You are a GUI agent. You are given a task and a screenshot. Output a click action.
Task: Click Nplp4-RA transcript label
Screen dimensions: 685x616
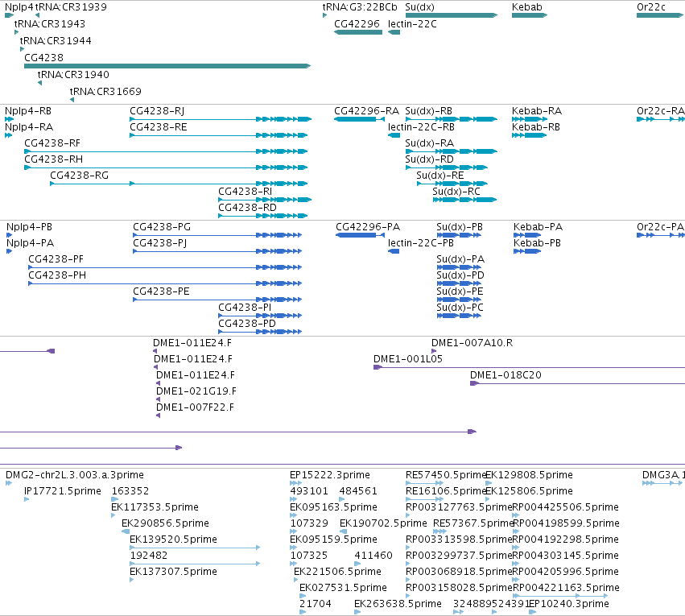(29, 127)
